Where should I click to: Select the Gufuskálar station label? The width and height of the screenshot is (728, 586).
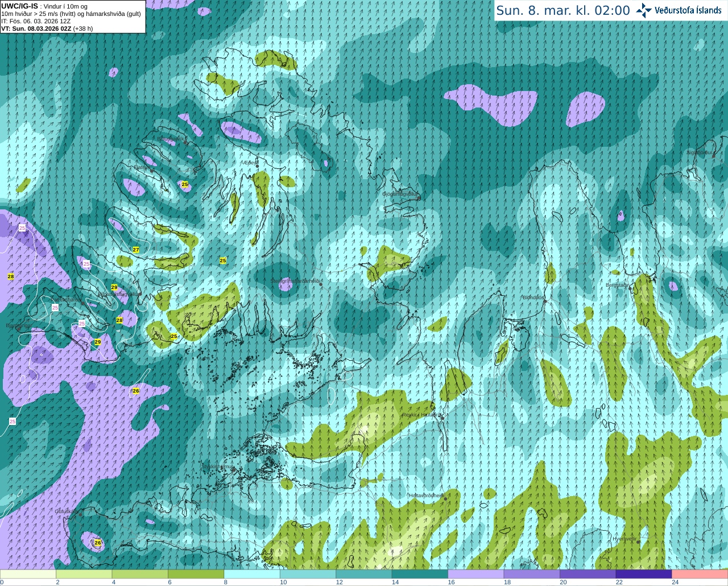66,511
